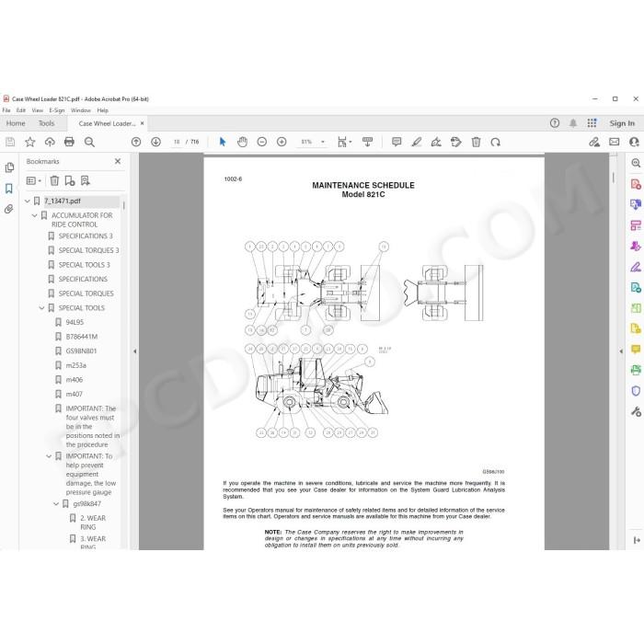Open the Attachments paperclip panel
The height and width of the screenshot is (644, 644).
9,209
